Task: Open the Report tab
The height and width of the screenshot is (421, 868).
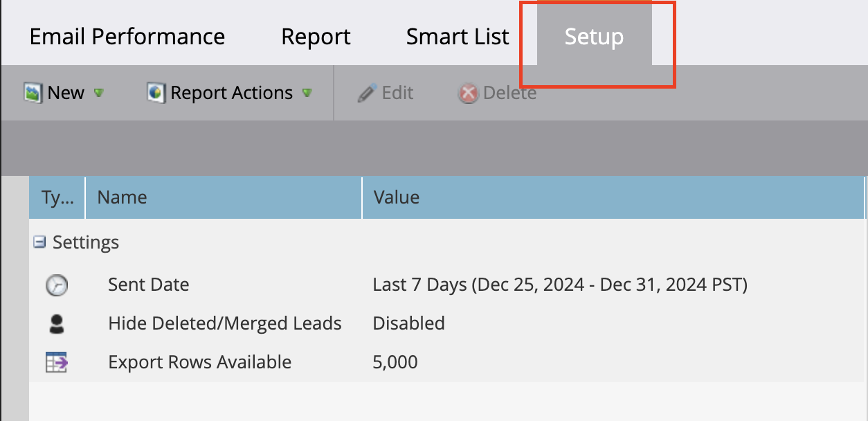Action: pyautogui.click(x=315, y=36)
